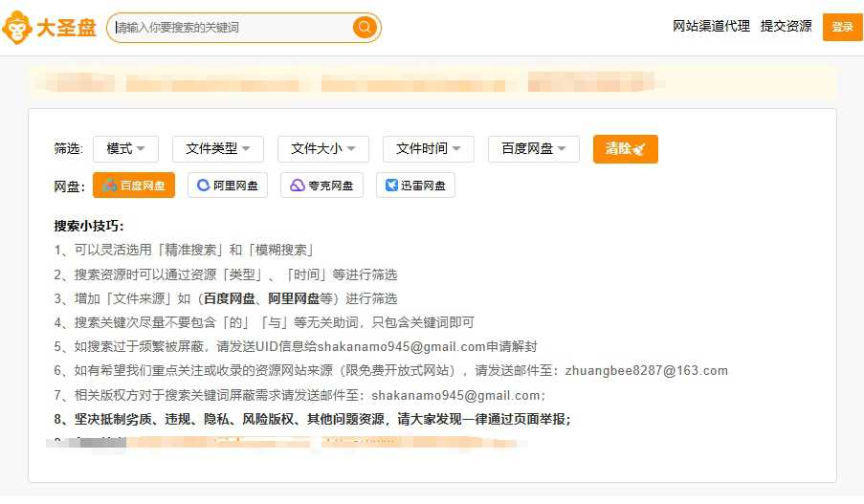Select the 百度网盘 source filter
The height and width of the screenshot is (504, 864).
tap(134, 186)
